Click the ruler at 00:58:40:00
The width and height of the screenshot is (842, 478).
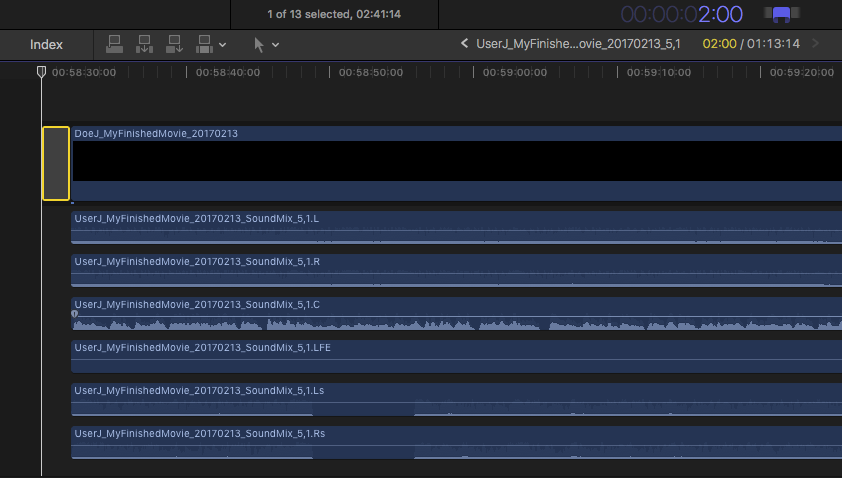(228, 73)
